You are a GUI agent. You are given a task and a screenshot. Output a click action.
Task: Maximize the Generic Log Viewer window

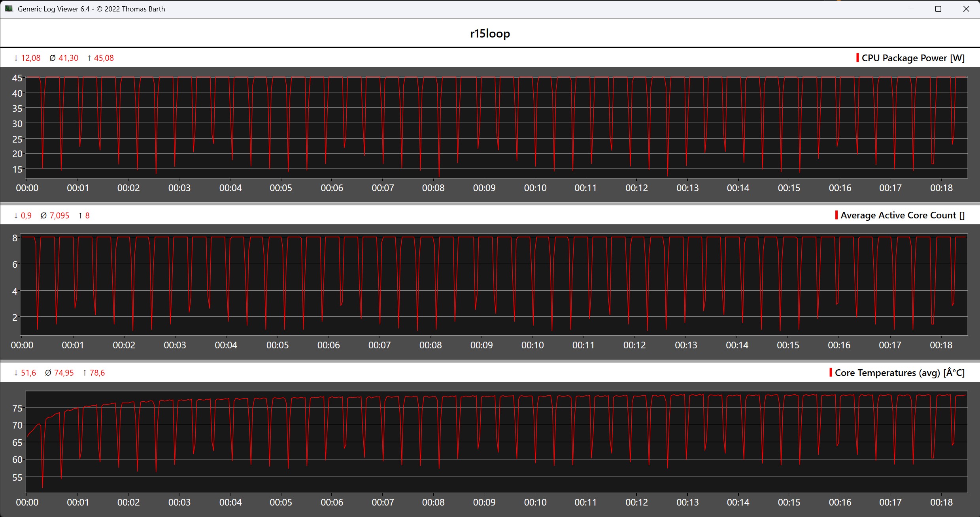tap(938, 9)
